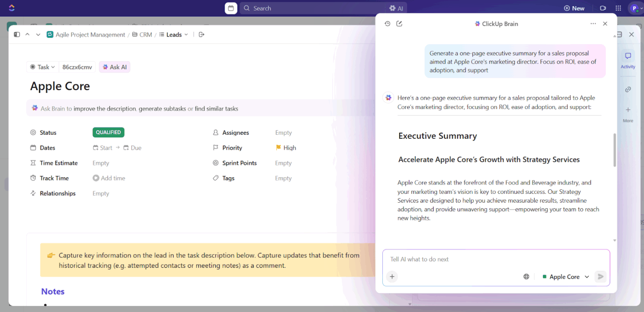Screen dimensions: 644x312
Task: Click the Notes heading in description
Action: coord(53,291)
